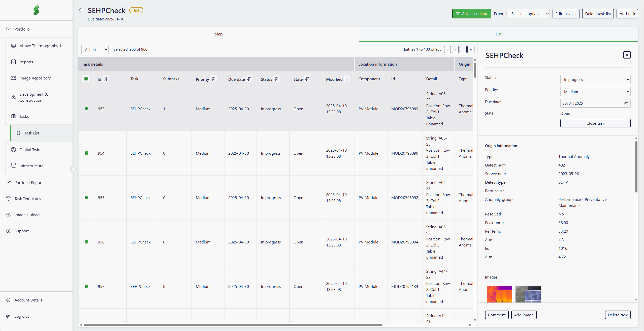The height and width of the screenshot is (331, 644).
Task: Open Portfolio Reports chart icon
Action: pyautogui.click(x=8, y=182)
